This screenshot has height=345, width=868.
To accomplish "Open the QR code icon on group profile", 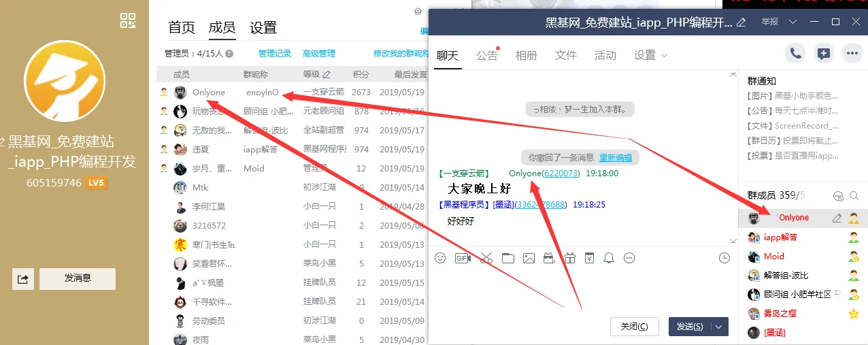I will (x=128, y=20).
